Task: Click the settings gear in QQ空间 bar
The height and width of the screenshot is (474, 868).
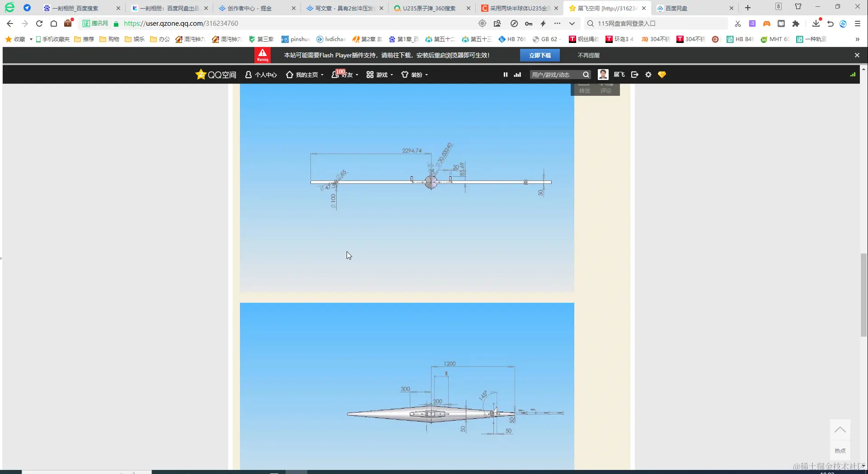Action: point(648,75)
